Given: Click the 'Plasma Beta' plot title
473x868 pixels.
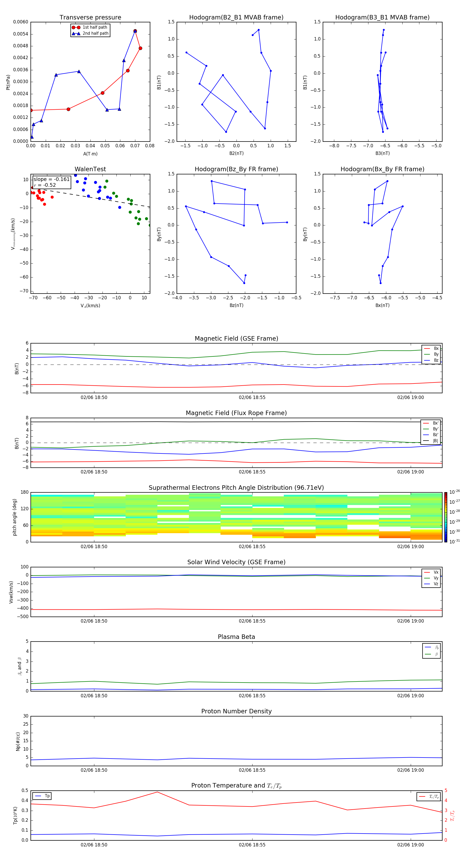Looking at the screenshot, I should pos(236,637).
